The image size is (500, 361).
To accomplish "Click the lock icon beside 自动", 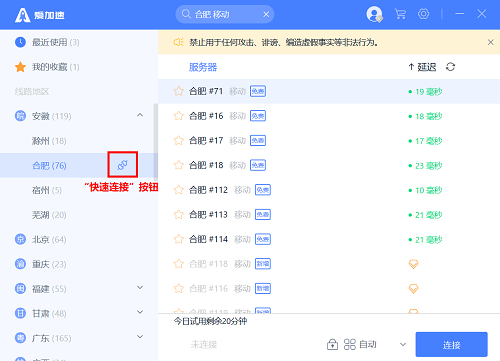I will [332, 344].
